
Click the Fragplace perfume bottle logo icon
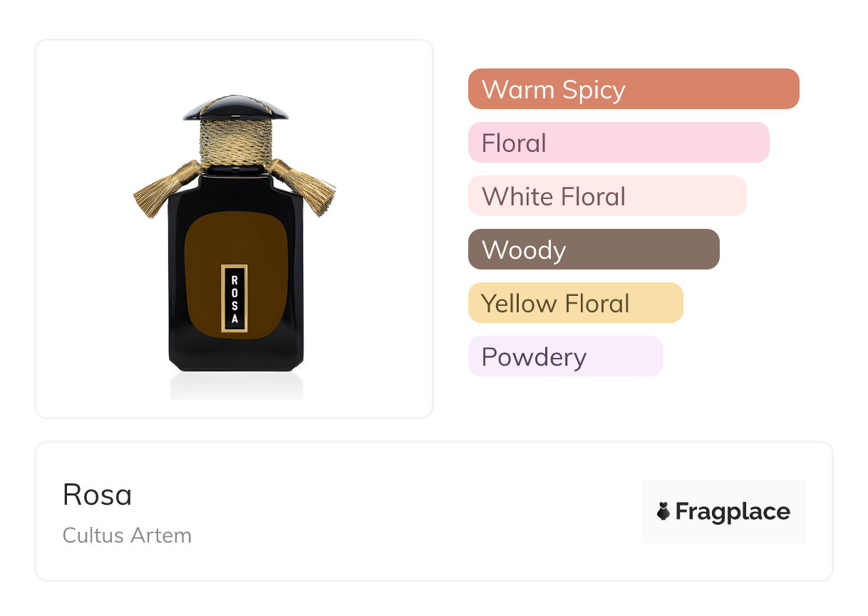coord(663,511)
